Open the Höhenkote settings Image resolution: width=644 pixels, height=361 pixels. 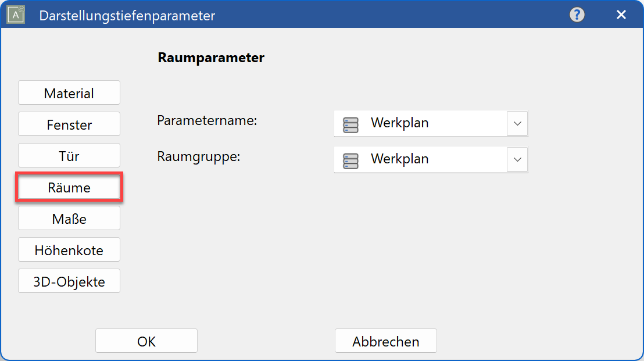(x=69, y=249)
